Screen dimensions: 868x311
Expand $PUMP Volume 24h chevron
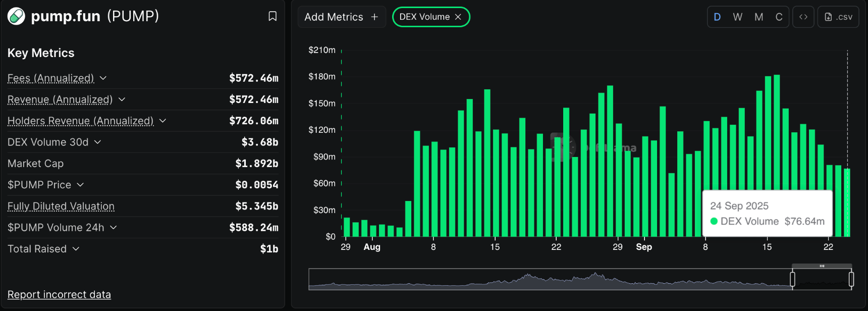(x=113, y=228)
